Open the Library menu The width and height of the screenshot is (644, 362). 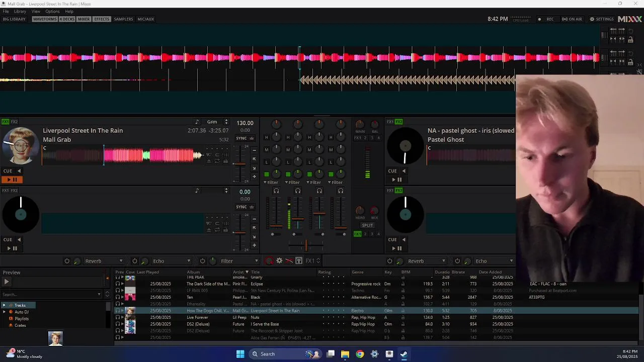pos(20,11)
